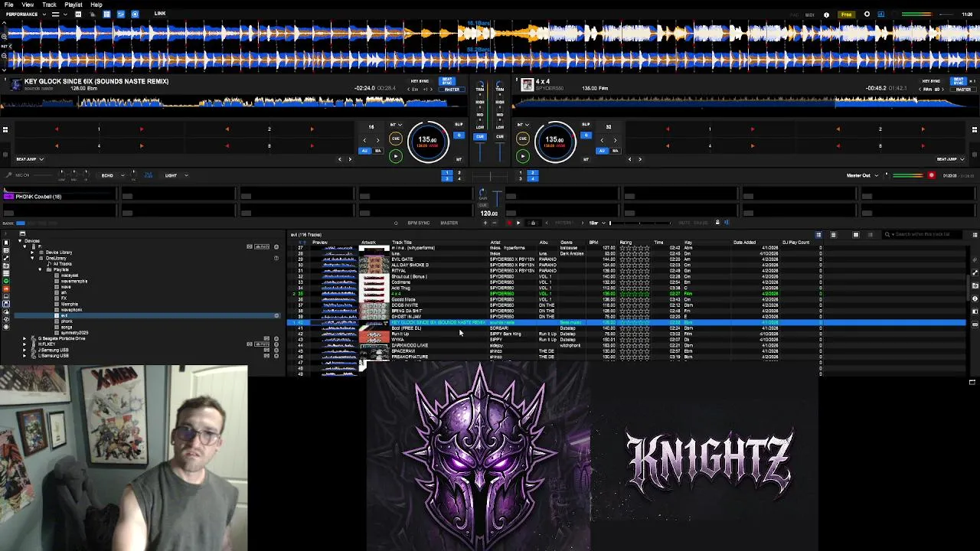
Task: Open the PERFORMANCE mode dropdown
Action: [24, 14]
